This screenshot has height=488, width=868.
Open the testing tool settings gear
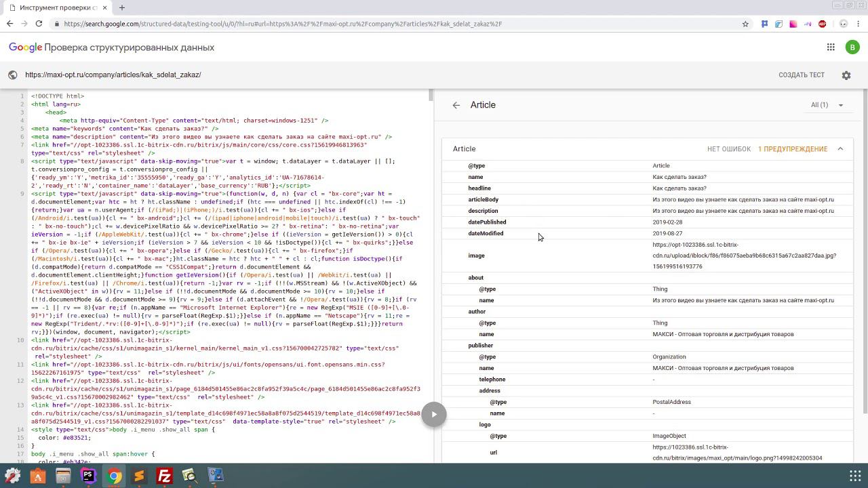pos(846,75)
